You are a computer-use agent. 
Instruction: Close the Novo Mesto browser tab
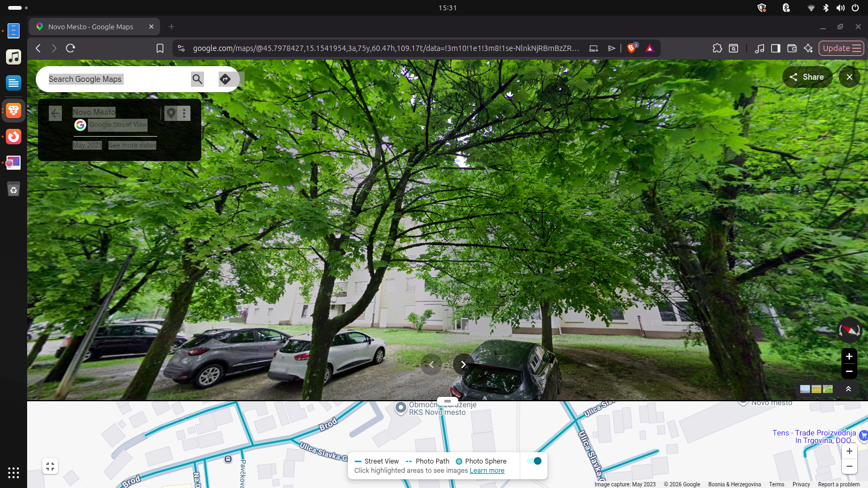[x=151, y=27]
